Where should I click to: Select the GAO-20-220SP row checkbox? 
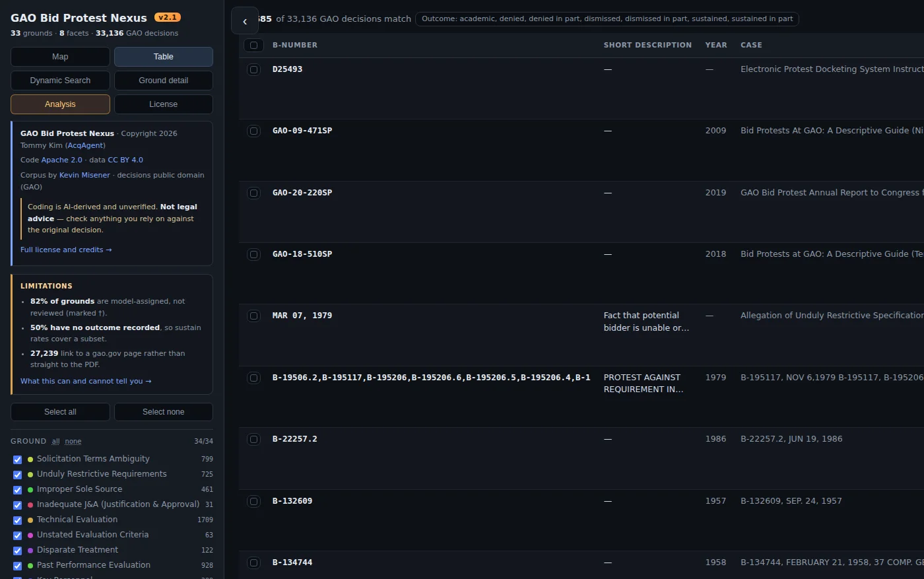click(x=253, y=193)
